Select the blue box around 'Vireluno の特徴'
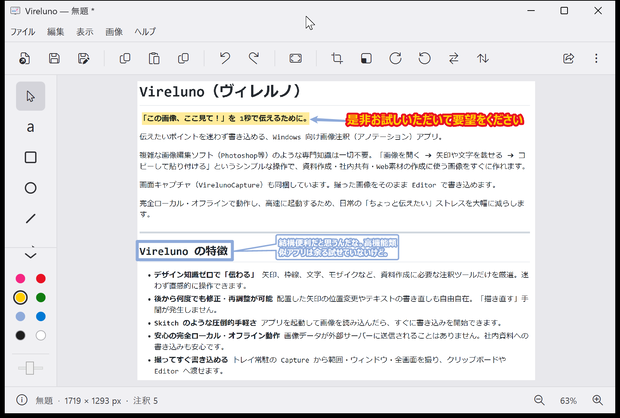Viewport: 620px width, 418px height. tap(185, 250)
